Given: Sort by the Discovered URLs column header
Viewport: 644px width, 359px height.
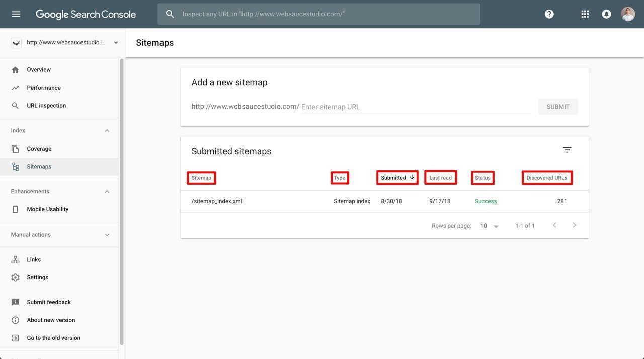Looking at the screenshot, I should (547, 178).
